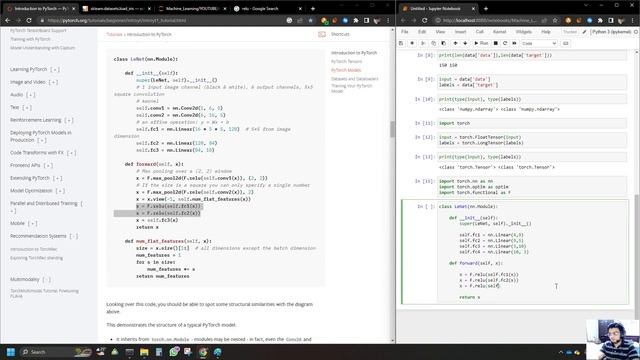
Task: Save the Jupyter notebook with the save icon
Action: [x=401, y=43]
